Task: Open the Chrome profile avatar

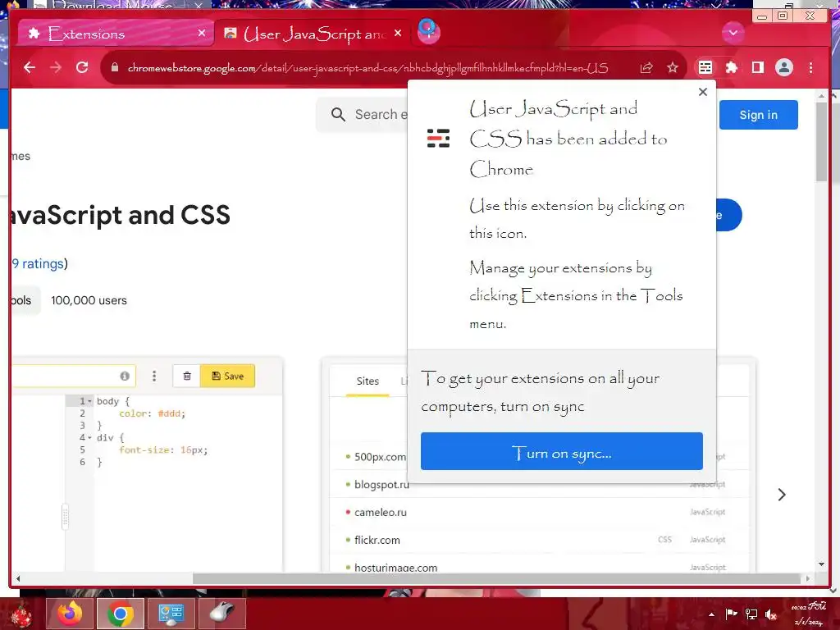Action: click(783, 67)
